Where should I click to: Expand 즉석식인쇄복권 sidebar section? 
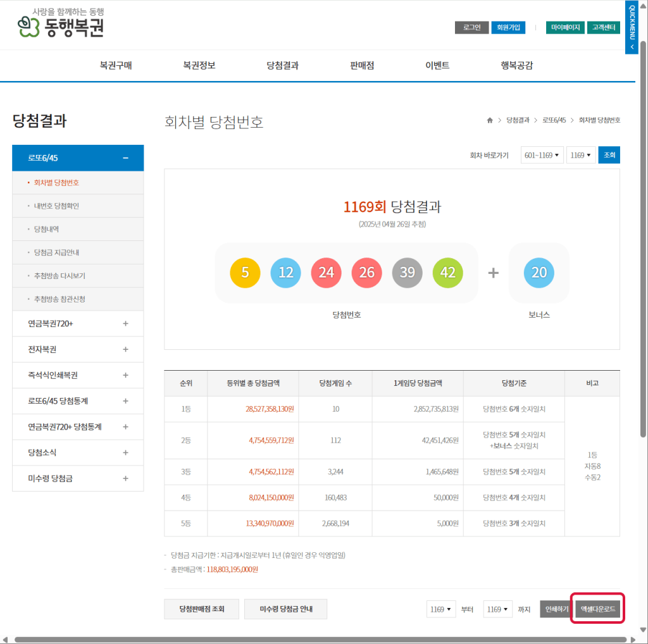pyautogui.click(x=125, y=375)
